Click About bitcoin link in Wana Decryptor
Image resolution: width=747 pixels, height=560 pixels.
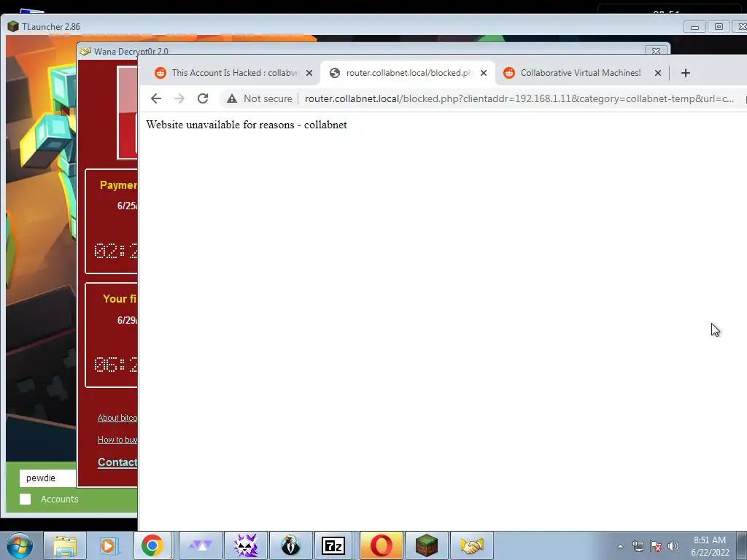(x=117, y=418)
